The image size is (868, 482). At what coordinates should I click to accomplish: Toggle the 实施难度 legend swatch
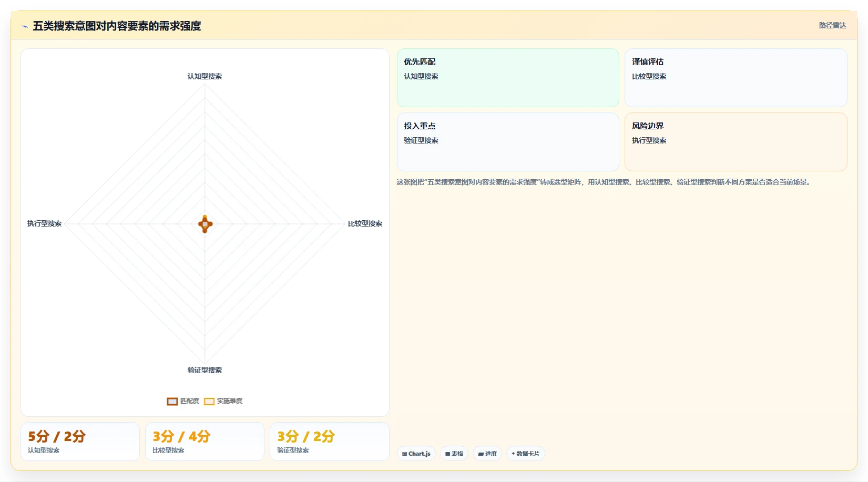[x=209, y=401]
